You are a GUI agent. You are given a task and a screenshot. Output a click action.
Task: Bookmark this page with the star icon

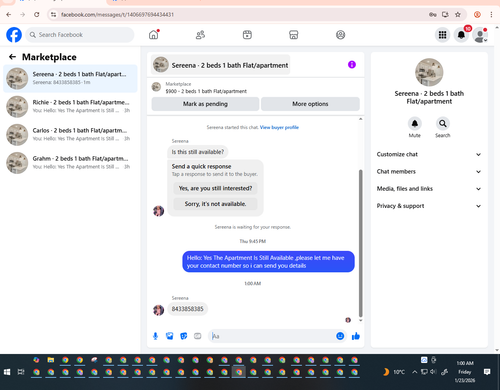(458, 14)
